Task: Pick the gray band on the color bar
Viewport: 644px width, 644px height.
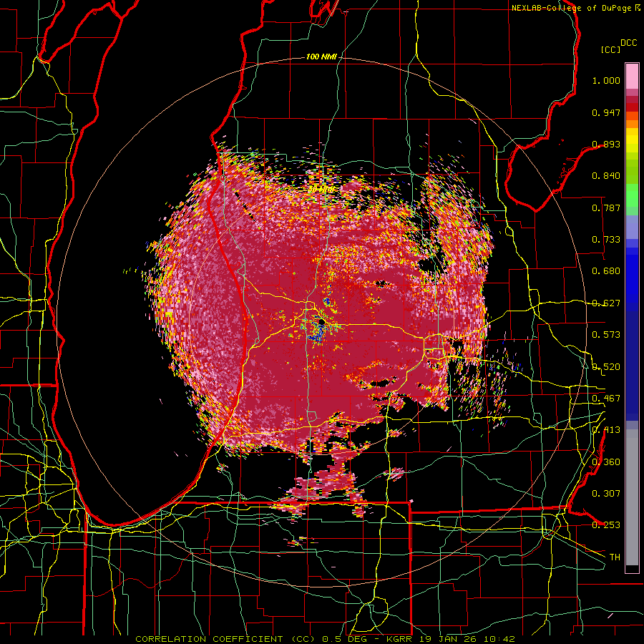Action: pyautogui.click(x=632, y=497)
